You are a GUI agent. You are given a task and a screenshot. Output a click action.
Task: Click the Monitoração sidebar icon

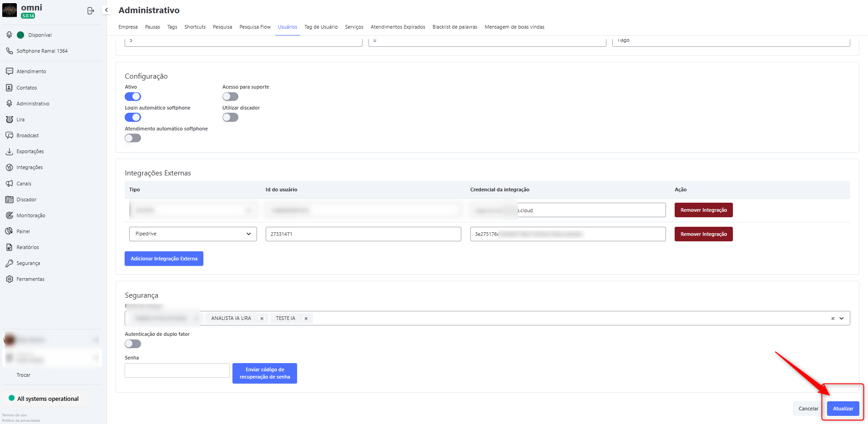(x=9, y=215)
